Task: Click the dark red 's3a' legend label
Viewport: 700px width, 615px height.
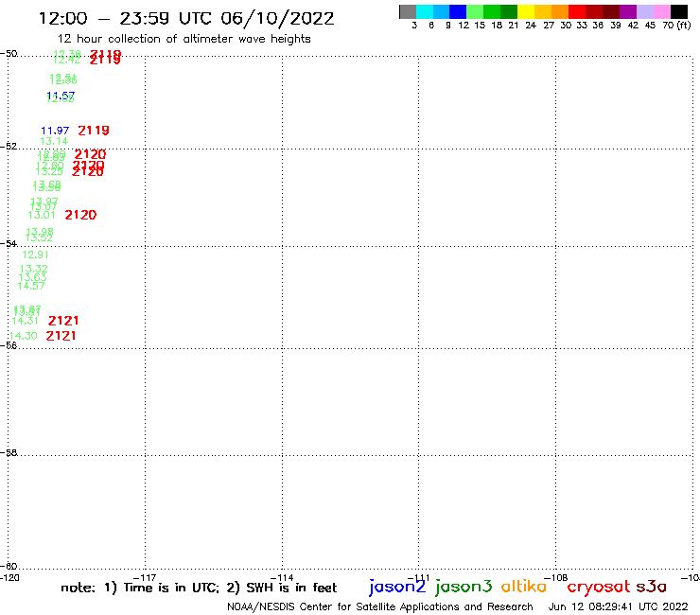Action: coord(652,587)
